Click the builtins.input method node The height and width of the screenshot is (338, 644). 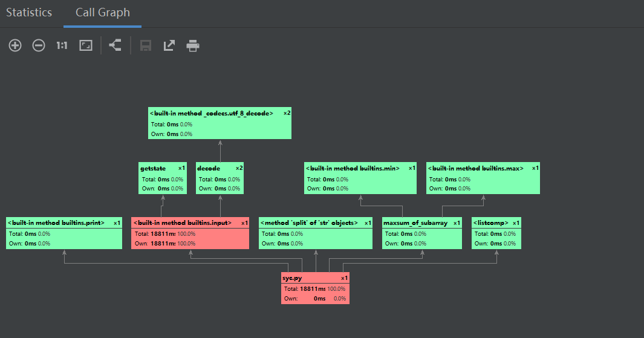190,233
